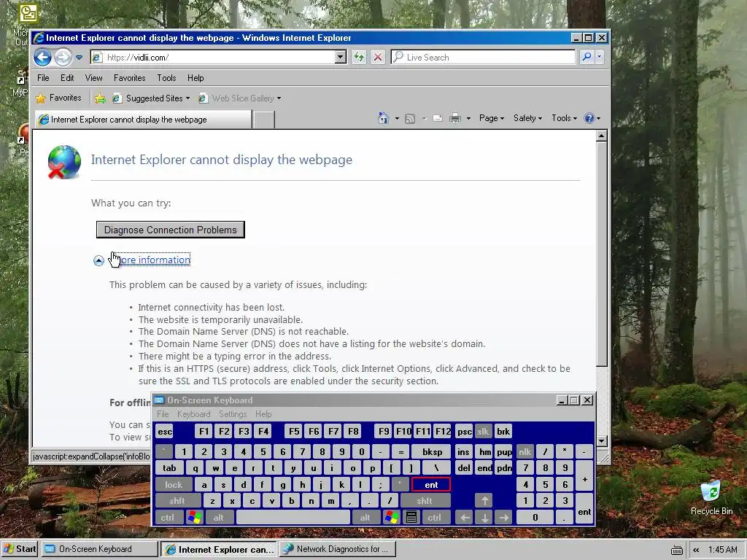The image size is (747, 560).
Task: Open the View menu in Internet Explorer
Action: click(94, 77)
